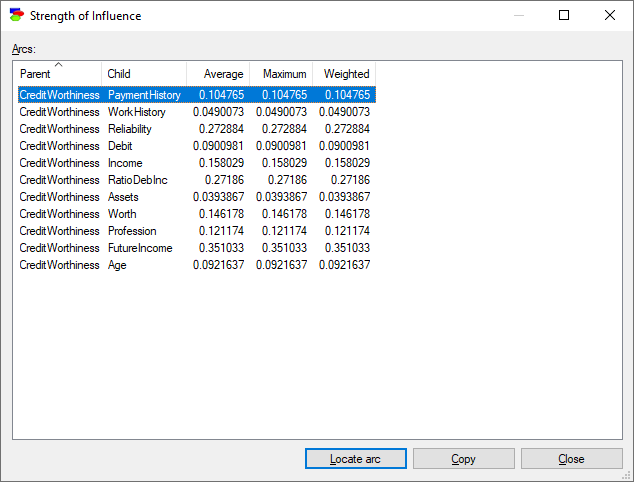Click average value 0.0921637
Screen dimensions: 634x482
point(218,264)
